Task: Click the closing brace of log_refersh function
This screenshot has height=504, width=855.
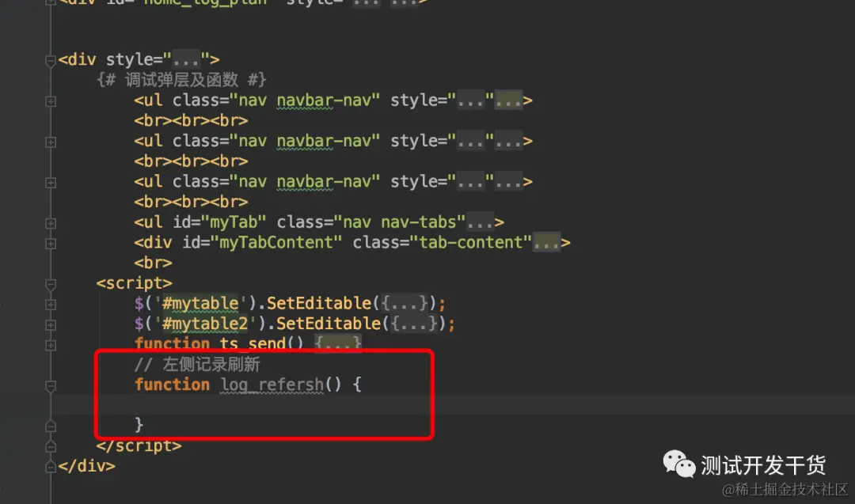Action: pos(139,424)
